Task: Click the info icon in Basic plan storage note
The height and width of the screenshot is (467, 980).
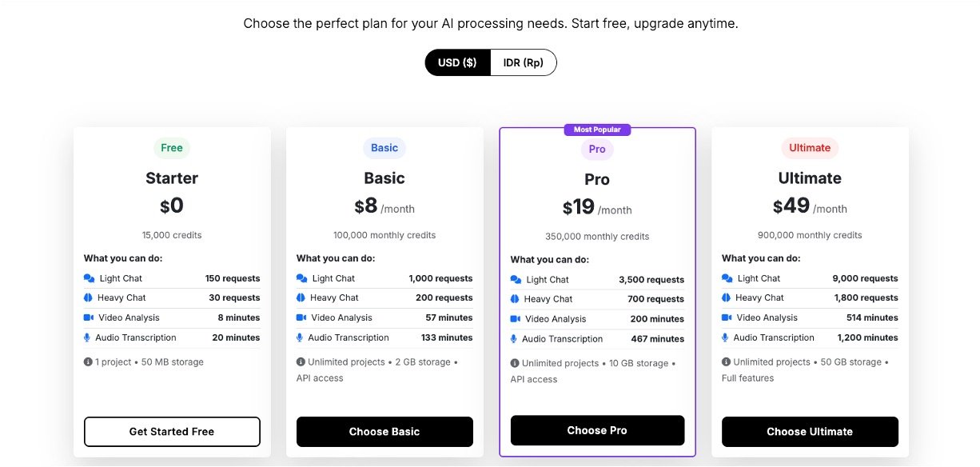Action: [x=301, y=361]
